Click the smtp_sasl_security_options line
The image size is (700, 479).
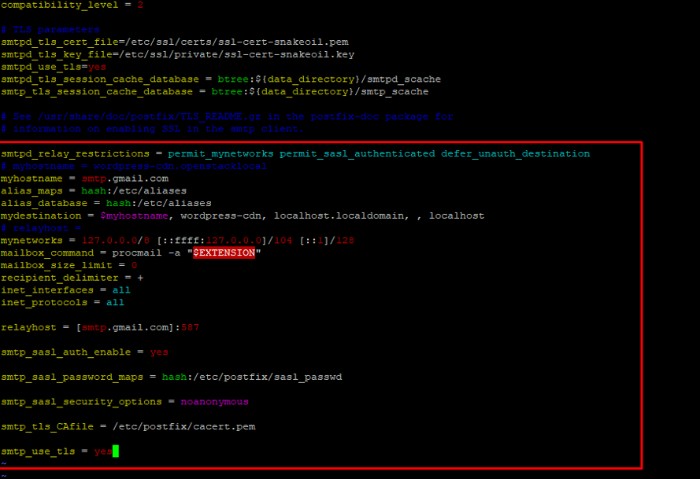click(125, 402)
